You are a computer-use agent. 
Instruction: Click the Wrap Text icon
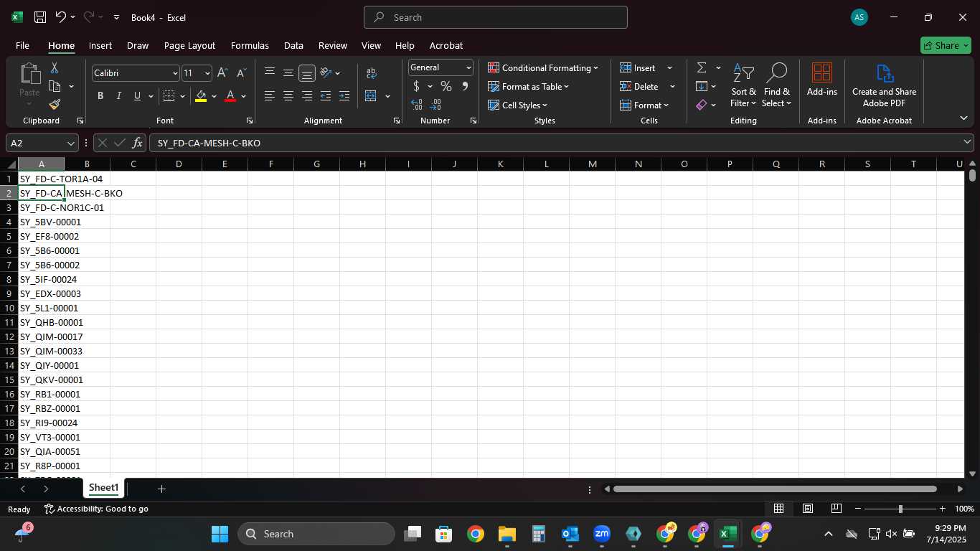[372, 73]
